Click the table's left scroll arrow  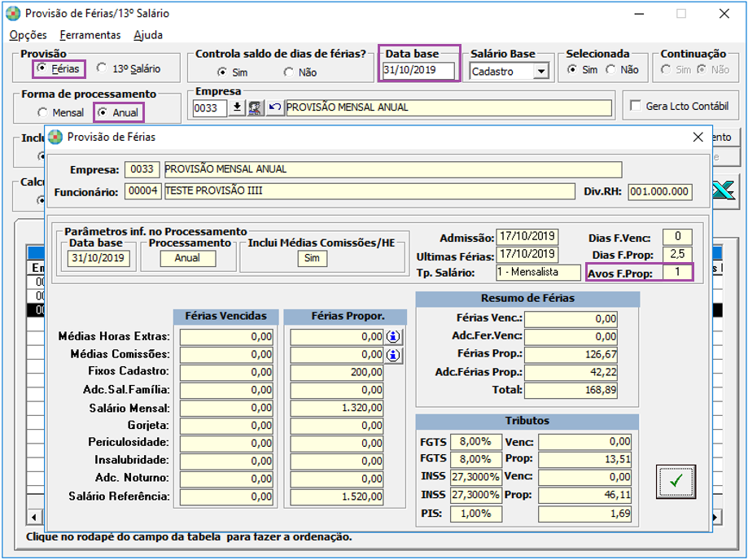click(34, 517)
